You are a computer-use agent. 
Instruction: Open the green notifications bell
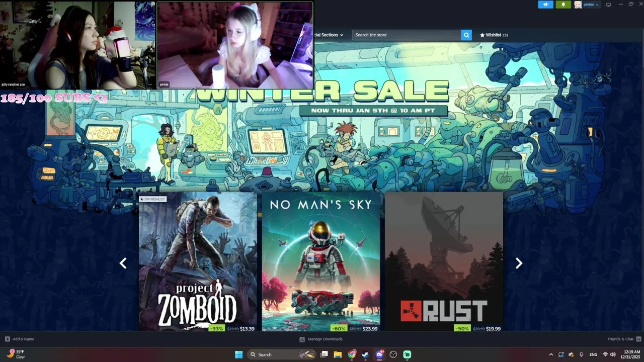pyautogui.click(x=563, y=5)
